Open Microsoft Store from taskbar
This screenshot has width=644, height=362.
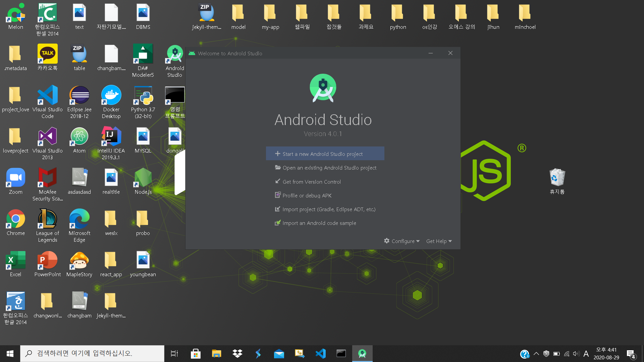point(196,354)
